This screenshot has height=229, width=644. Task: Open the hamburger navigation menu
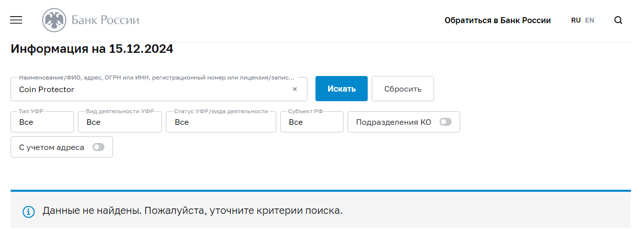click(16, 20)
